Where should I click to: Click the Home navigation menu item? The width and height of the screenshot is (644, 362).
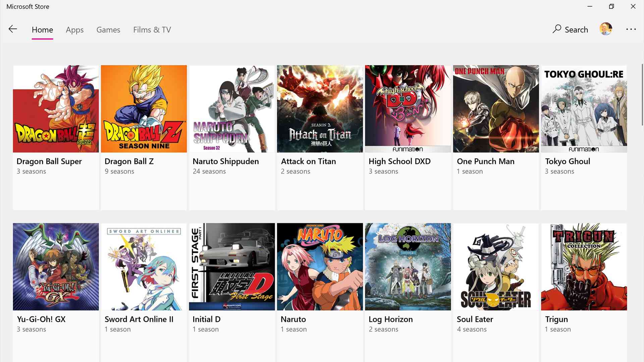[43, 29]
